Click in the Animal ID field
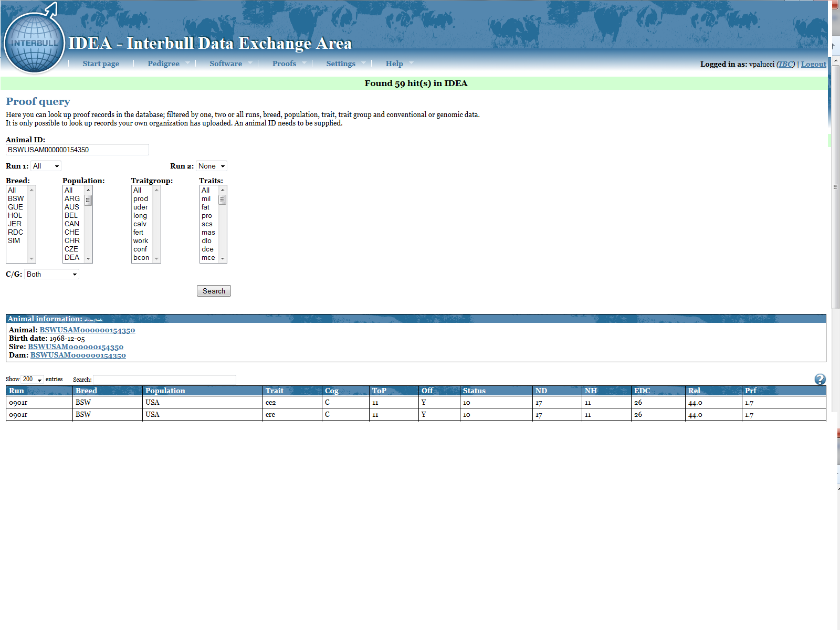Screen dimensions: 840x630 click(77, 150)
